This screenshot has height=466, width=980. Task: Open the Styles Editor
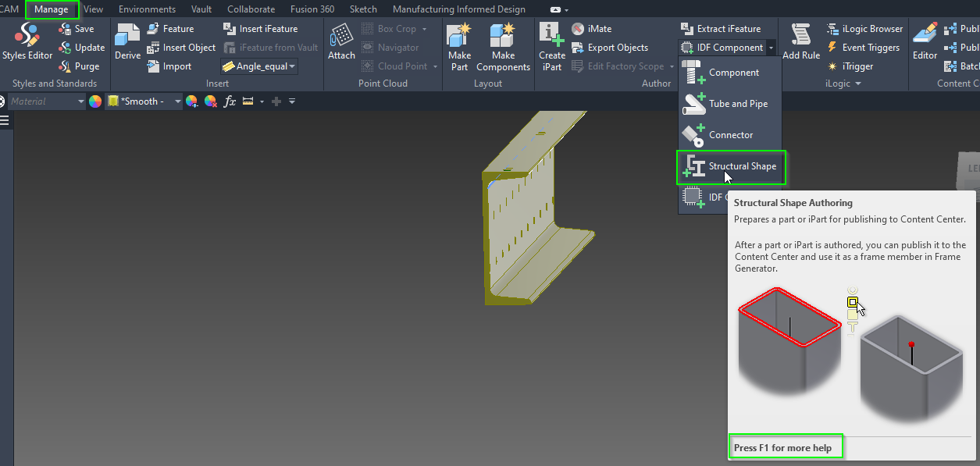pos(27,42)
